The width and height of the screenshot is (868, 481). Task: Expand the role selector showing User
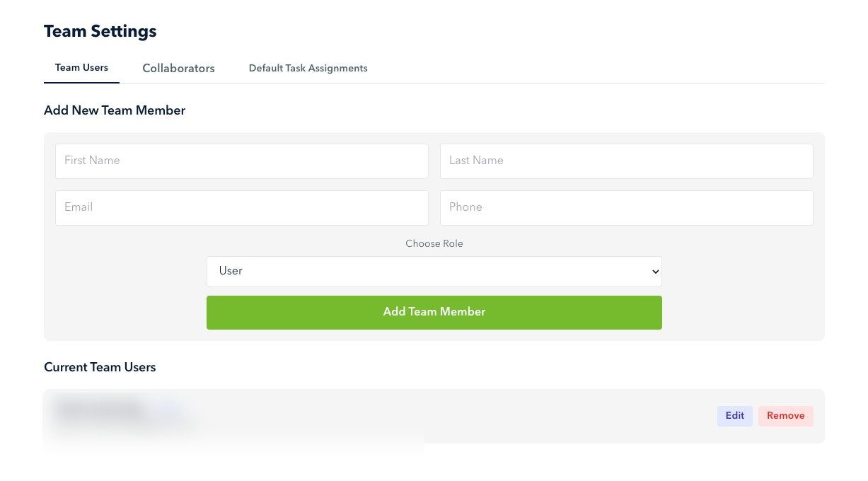(x=434, y=271)
